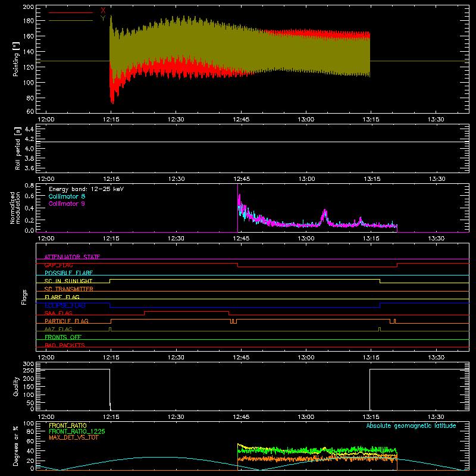Click 13:15 tick label under modulation plot
The width and height of the screenshot is (476, 476).
[371, 239]
